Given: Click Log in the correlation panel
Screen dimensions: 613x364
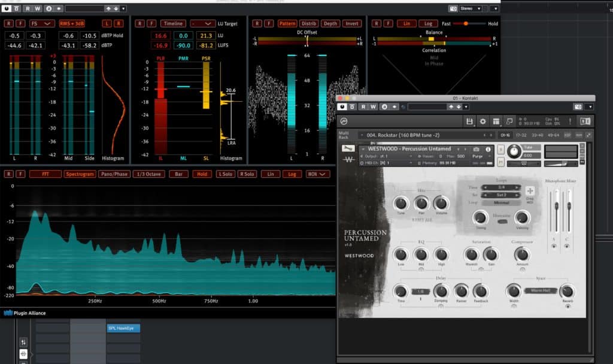Looking at the screenshot, I should click(x=428, y=23).
